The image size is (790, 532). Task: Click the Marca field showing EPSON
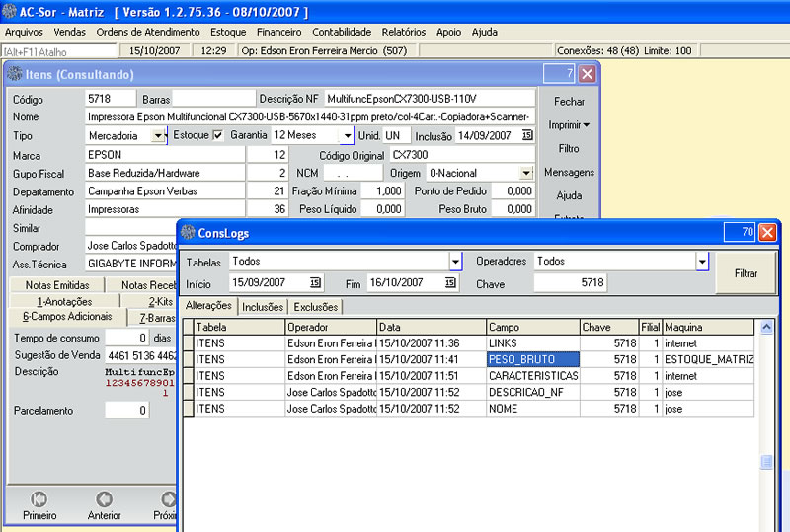point(165,155)
